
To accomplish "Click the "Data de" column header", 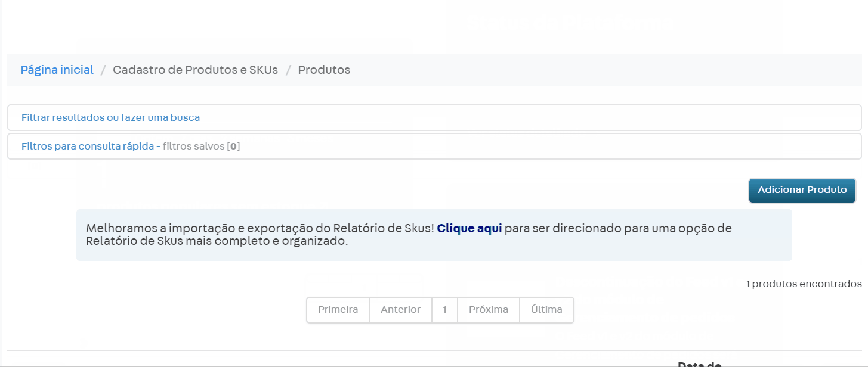I will (699, 363).
